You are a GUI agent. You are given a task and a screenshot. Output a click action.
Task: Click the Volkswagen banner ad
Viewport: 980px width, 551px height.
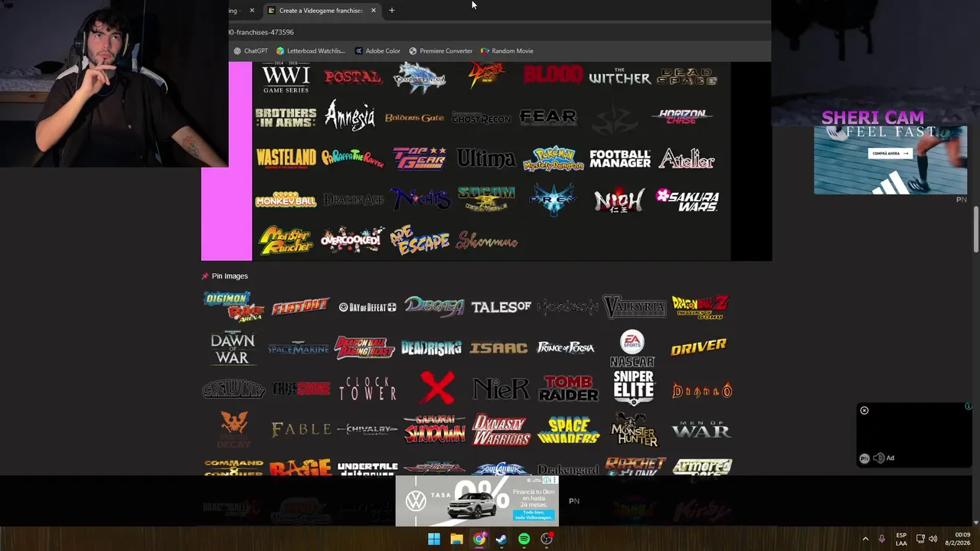click(477, 501)
